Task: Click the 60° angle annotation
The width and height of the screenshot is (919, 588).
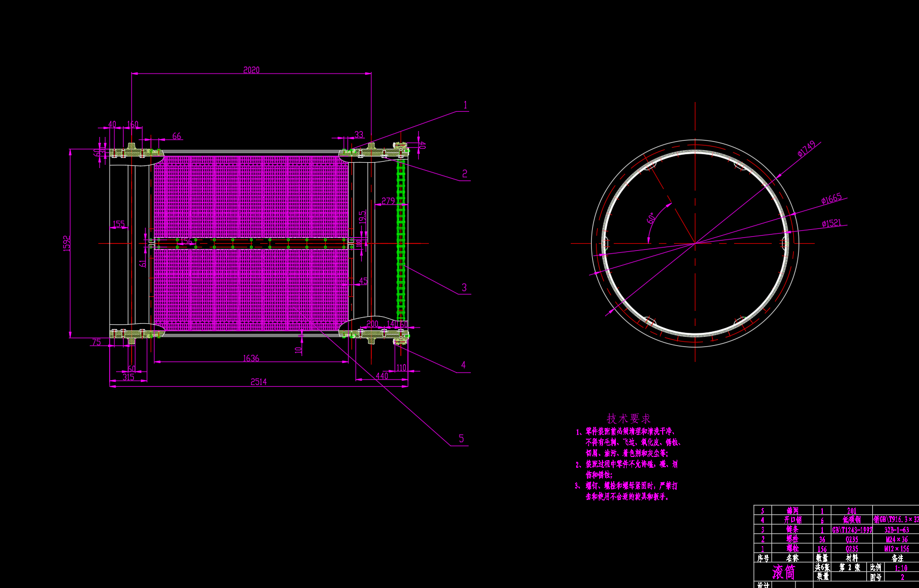Action: coord(651,217)
